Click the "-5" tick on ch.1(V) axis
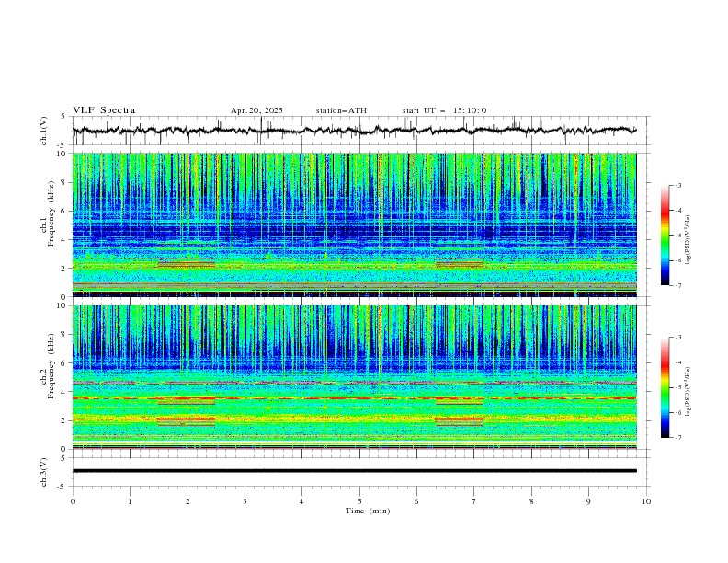Screen dimensions: 728x563 tap(63, 145)
